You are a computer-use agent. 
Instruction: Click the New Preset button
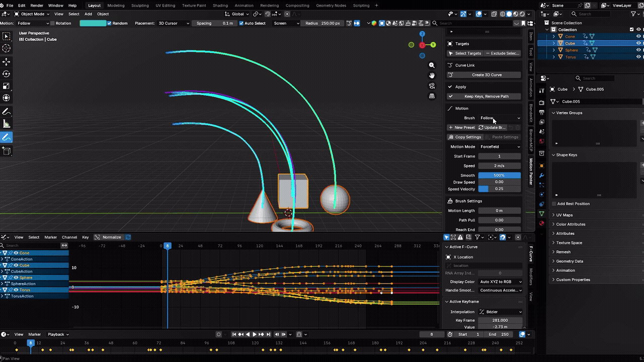point(461,127)
